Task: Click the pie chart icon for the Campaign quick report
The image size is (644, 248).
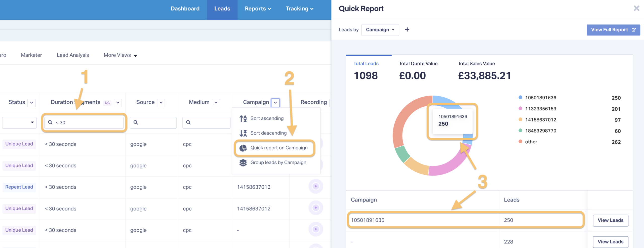Action: tap(243, 148)
